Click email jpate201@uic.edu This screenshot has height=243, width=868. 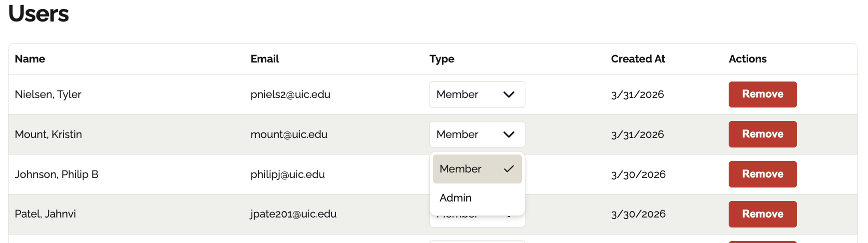294,214
